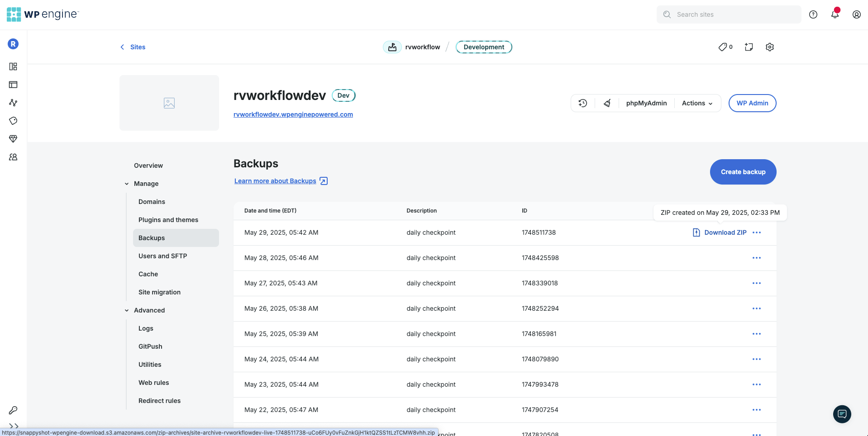Click backup ID 1748079890

[x=540, y=359]
